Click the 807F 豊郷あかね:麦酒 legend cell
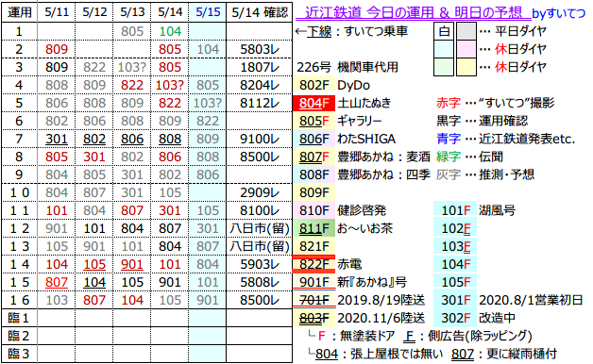593x364 pixels. pyautogui.click(x=313, y=157)
